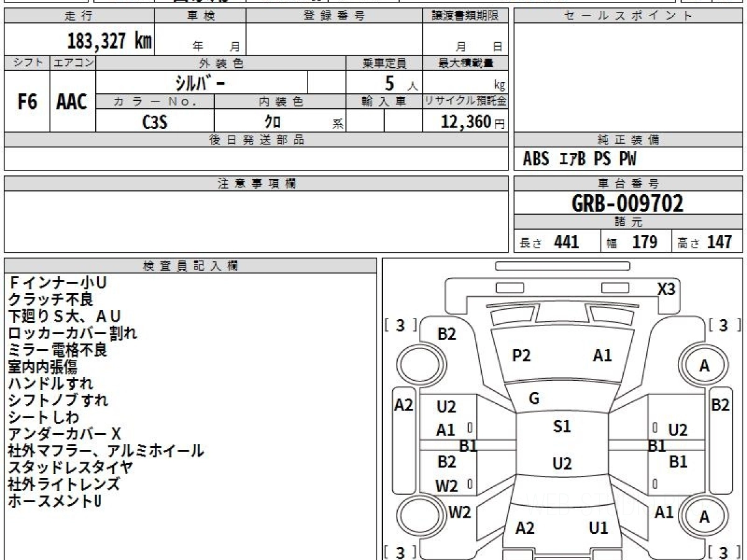Select the seating capacity value 5 人

point(401,83)
